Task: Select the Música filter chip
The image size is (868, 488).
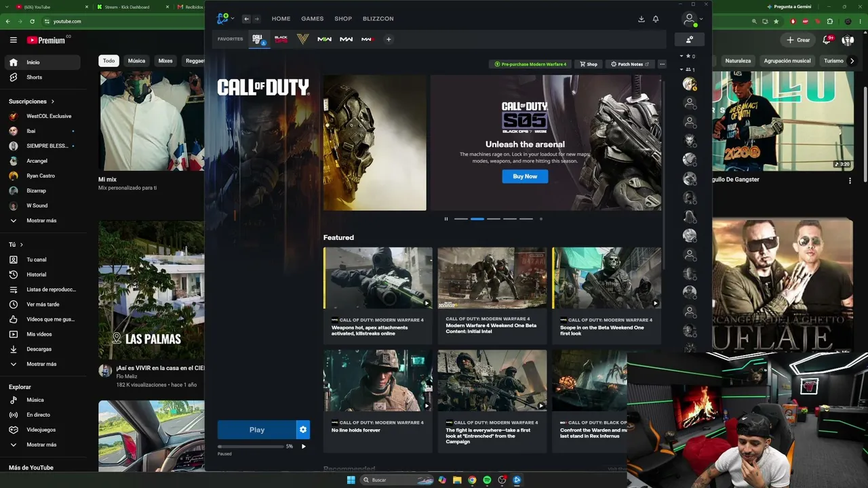Action: click(x=136, y=61)
